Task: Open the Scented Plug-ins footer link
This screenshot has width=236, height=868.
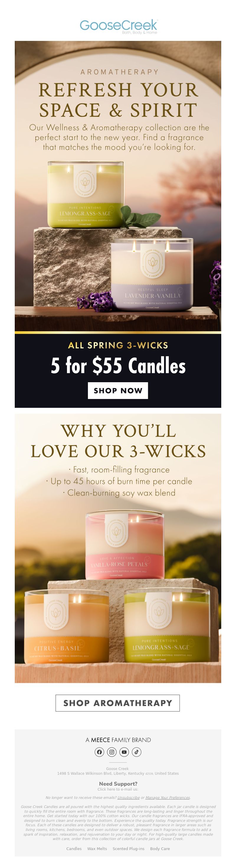Action: (x=129, y=849)
